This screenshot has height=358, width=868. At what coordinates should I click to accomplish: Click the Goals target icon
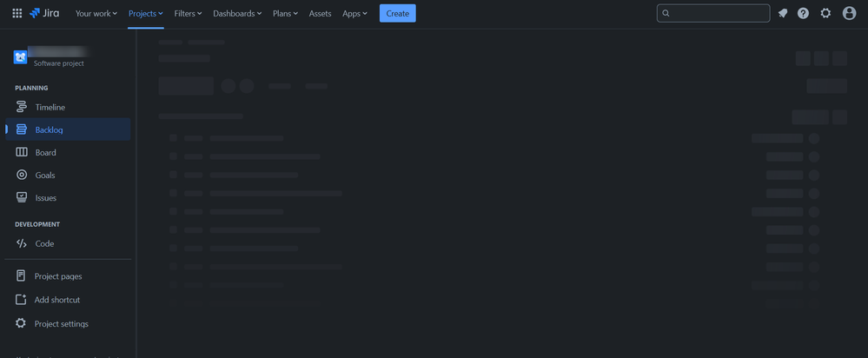click(x=22, y=175)
